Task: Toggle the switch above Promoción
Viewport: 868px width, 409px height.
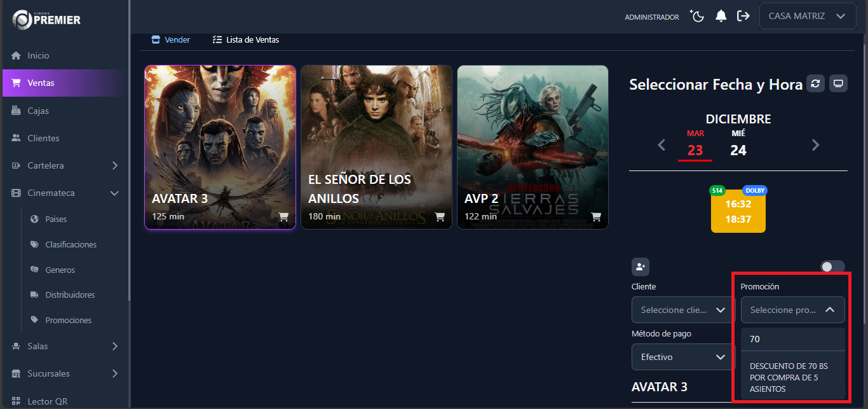Action: [832, 267]
